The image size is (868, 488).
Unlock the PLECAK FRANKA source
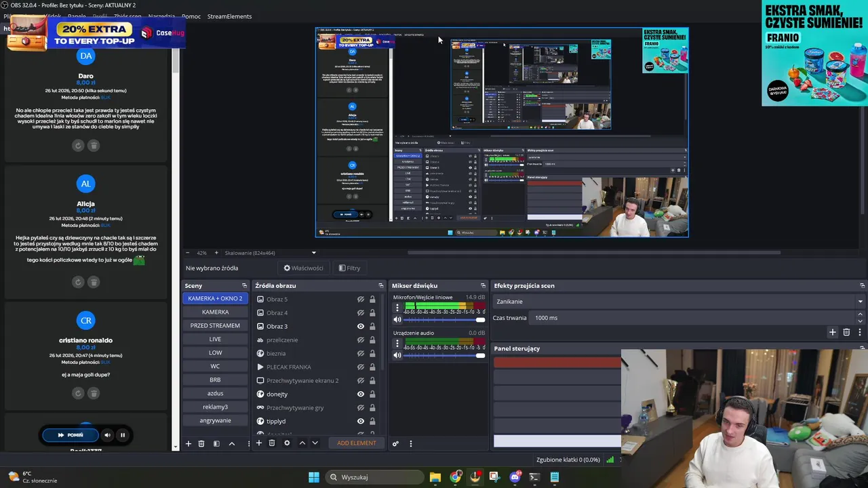(372, 367)
